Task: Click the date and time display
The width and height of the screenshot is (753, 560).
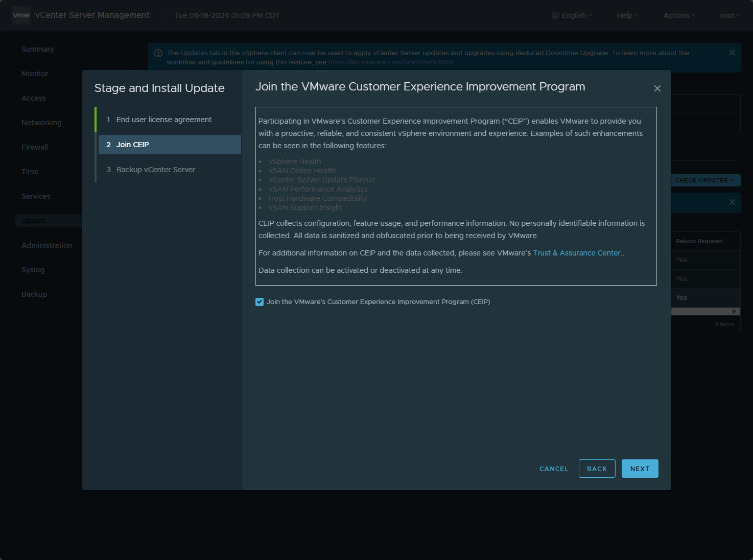Action: tap(227, 15)
